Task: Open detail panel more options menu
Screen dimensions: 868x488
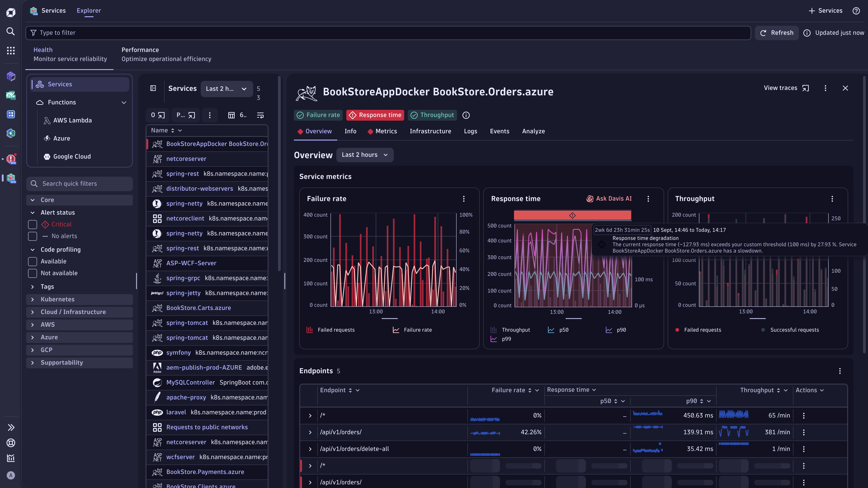Action: (x=825, y=88)
